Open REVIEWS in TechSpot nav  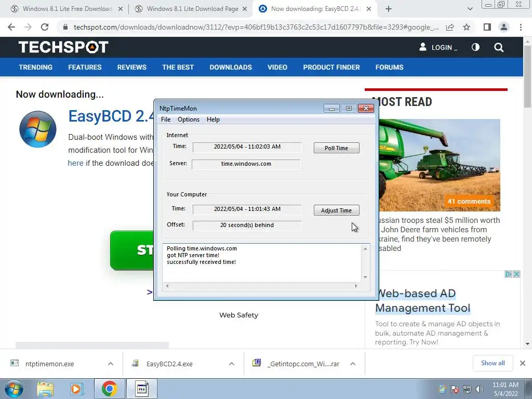(131, 67)
